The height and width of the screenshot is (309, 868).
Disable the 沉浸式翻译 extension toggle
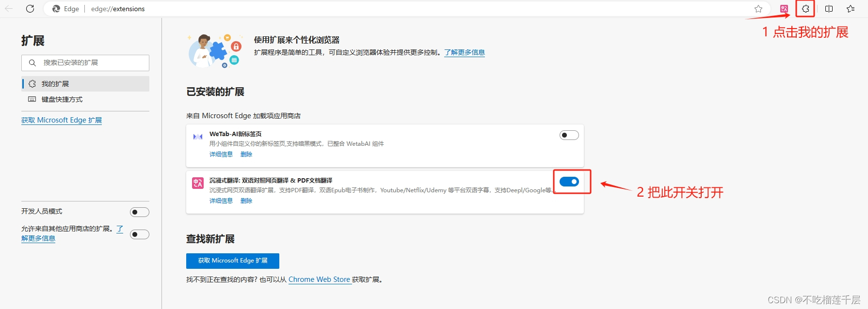569,182
